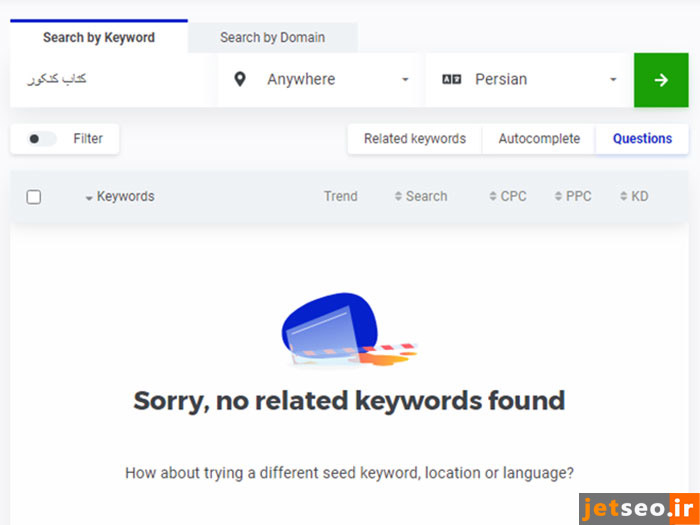
Task: Open the Persian language dropdown
Action: coord(529,80)
